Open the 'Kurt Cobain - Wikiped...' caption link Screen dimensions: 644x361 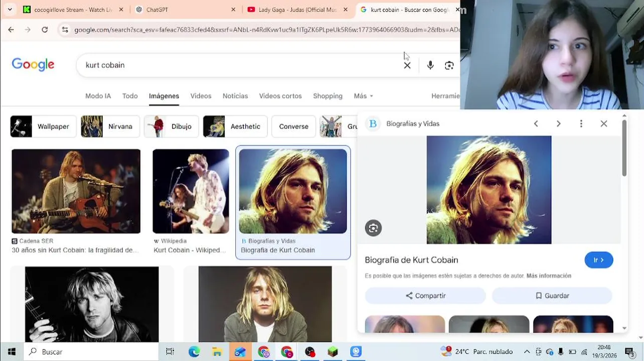(x=190, y=250)
